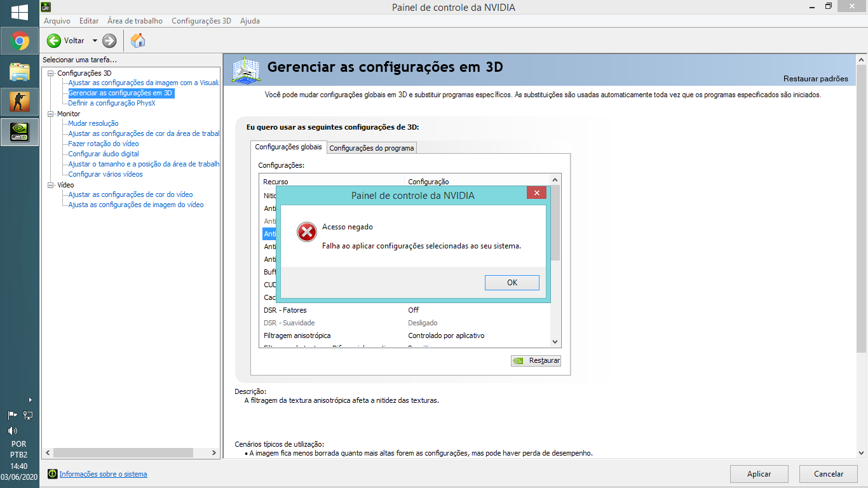Click the green Voltar back arrow
This screenshot has width=868, height=488.
[54, 41]
